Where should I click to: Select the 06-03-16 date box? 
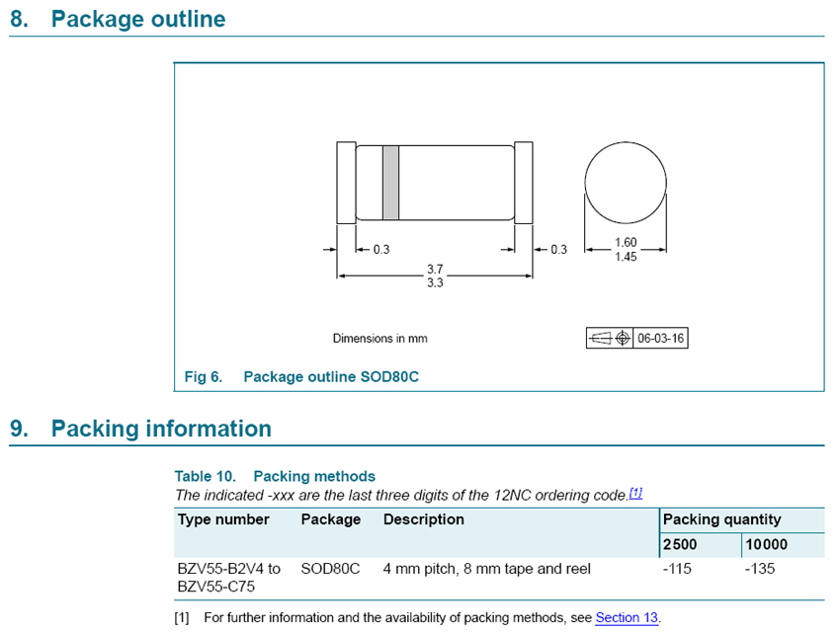click(x=660, y=338)
